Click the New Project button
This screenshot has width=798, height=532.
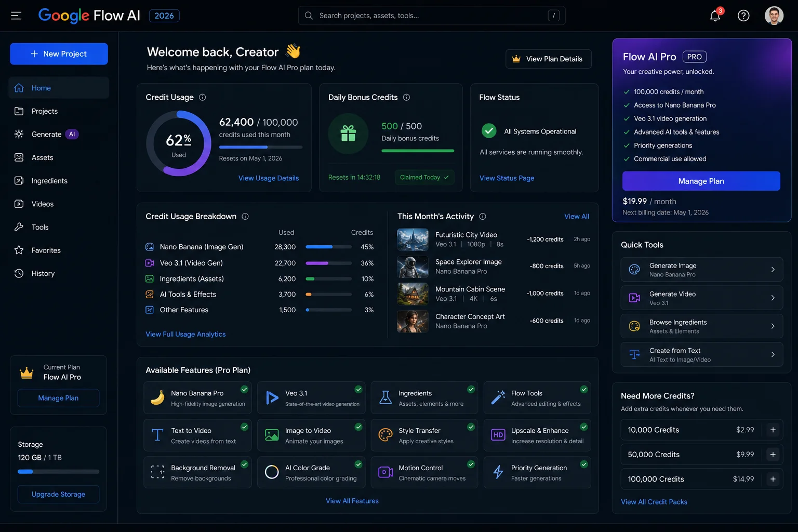pos(59,54)
